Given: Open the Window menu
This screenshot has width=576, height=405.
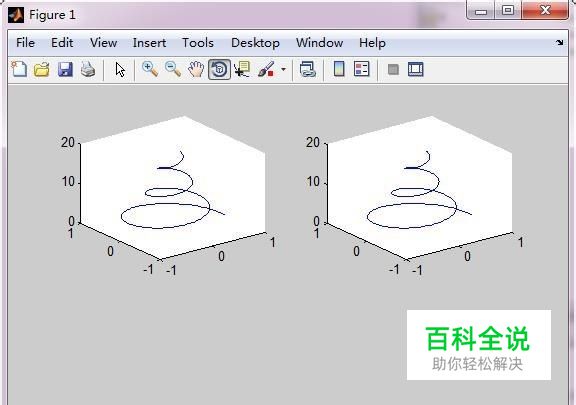Looking at the screenshot, I should pos(320,43).
